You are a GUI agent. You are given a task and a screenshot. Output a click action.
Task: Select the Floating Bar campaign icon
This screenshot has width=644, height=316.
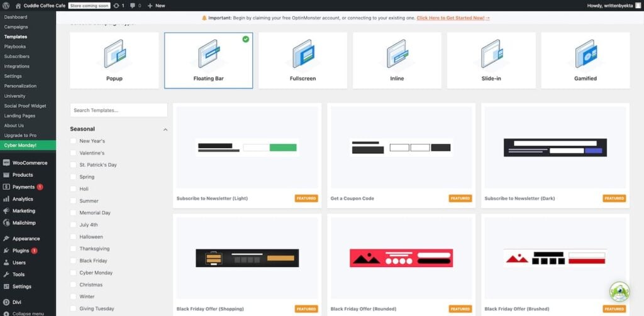pos(209,54)
